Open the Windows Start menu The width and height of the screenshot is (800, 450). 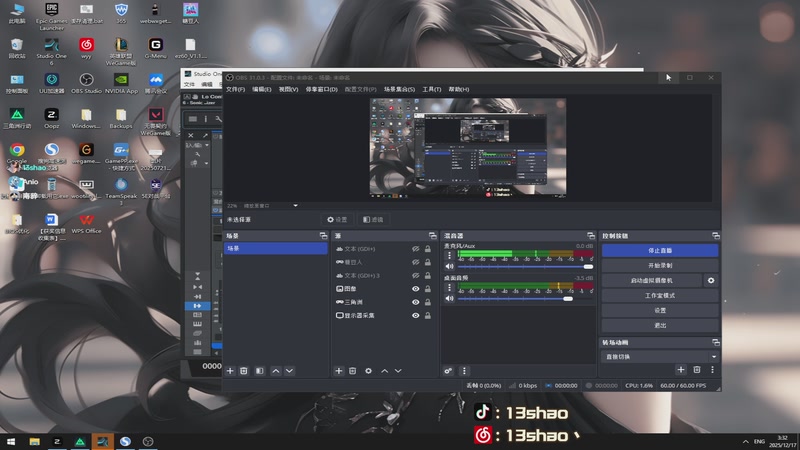[x=11, y=441]
